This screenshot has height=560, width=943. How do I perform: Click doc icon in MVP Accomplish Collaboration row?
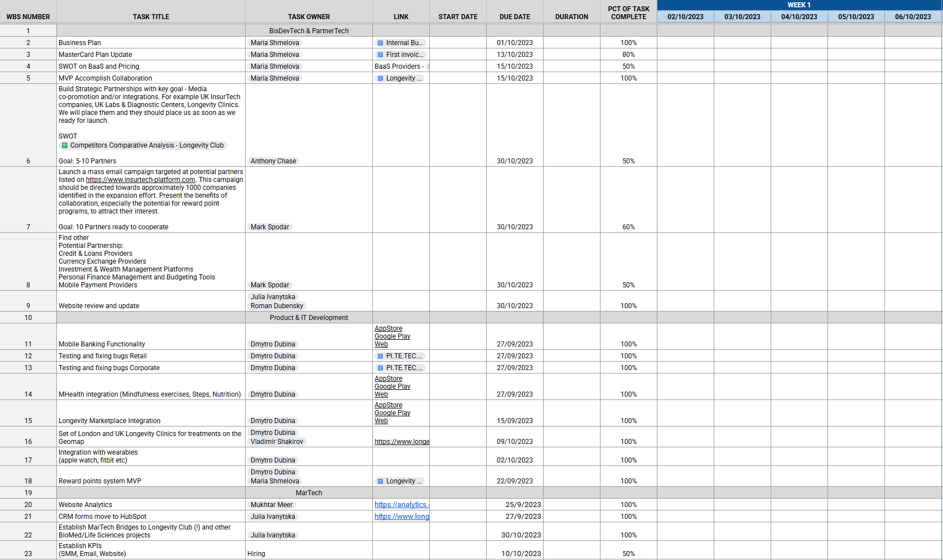(x=380, y=78)
